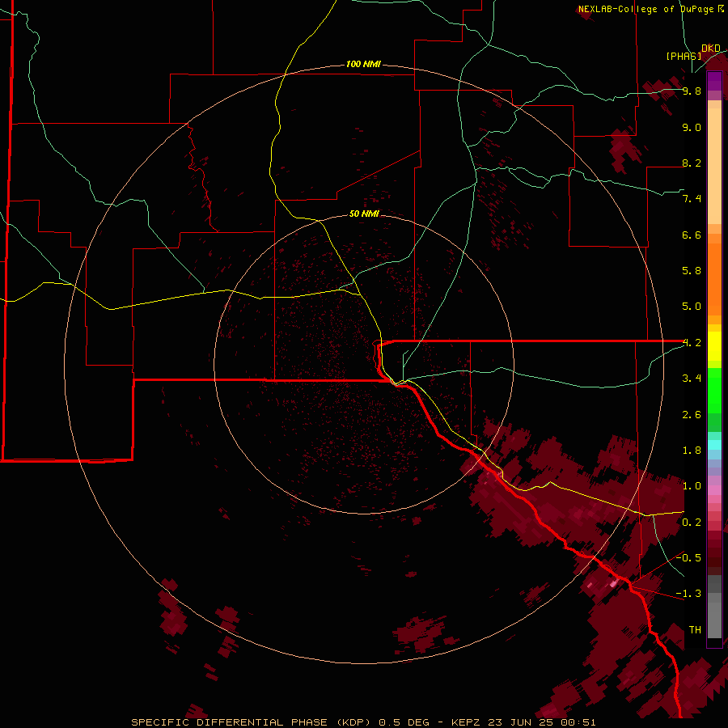Click the -1.3 value on the color scale
728x728 pixels.
click(689, 594)
